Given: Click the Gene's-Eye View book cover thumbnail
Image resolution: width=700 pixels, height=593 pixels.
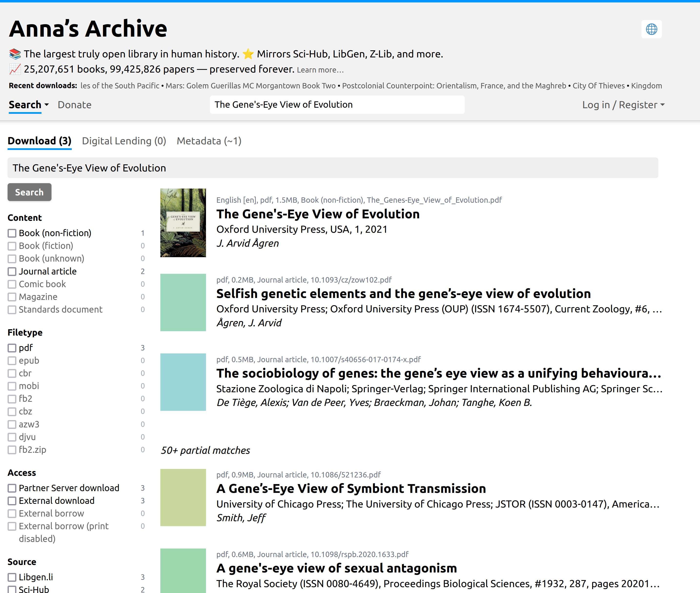Looking at the screenshot, I should tap(183, 223).
